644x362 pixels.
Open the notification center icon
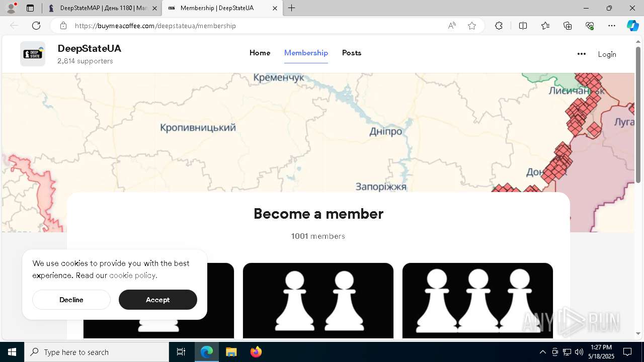click(x=628, y=352)
